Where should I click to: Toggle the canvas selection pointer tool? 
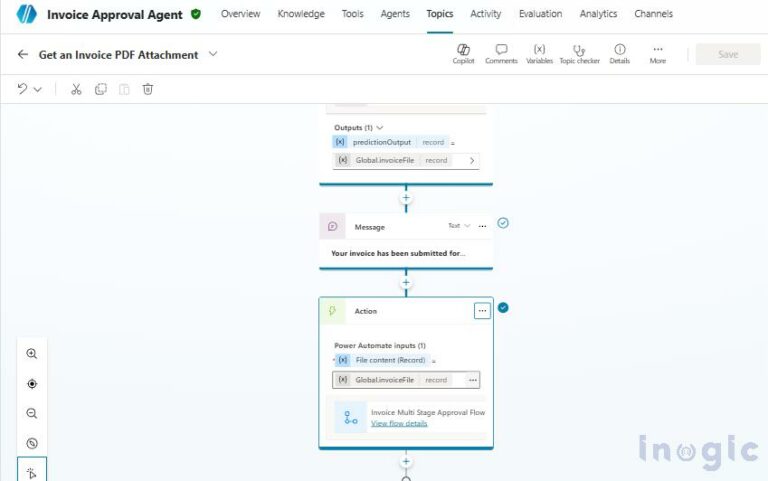pyautogui.click(x=32, y=470)
